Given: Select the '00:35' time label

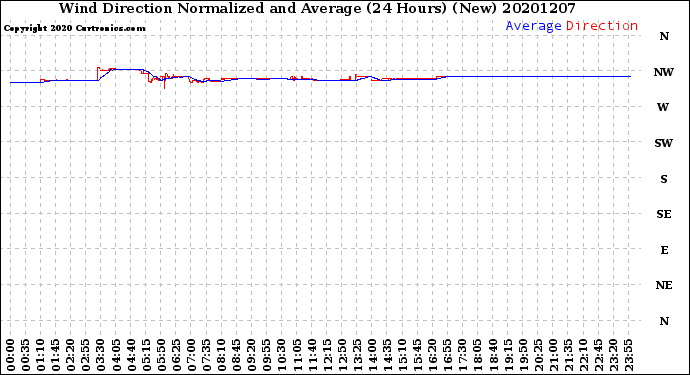Looking at the screenshot, I should click(x=26, y=355).
